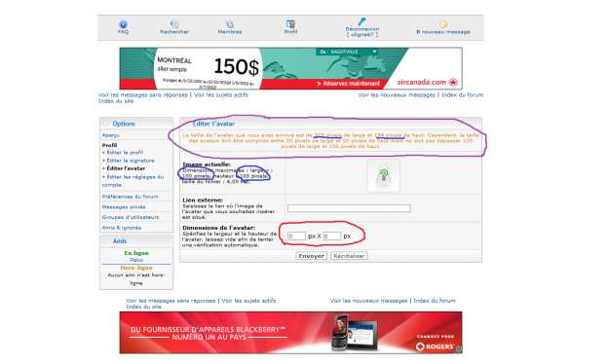Click the Réservez maintenant Air Canada banner

tap(348, 84)
